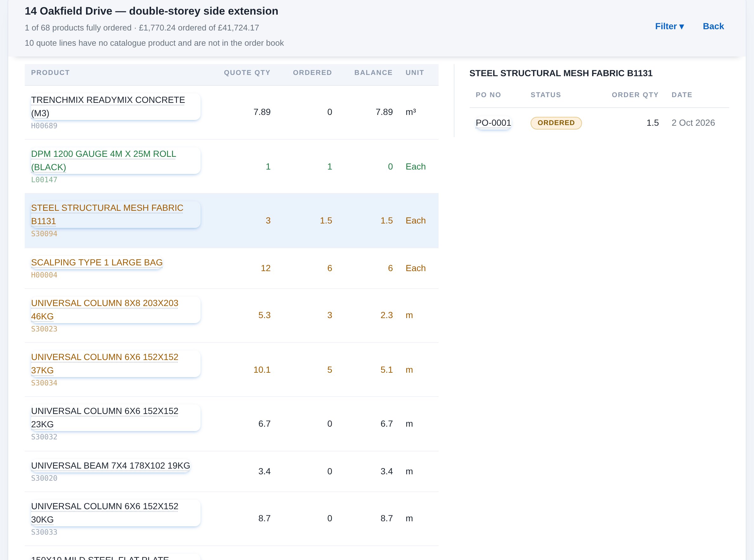Click product code S30020
This screenshot has width=754, height=560.
[x=44, y=478]
